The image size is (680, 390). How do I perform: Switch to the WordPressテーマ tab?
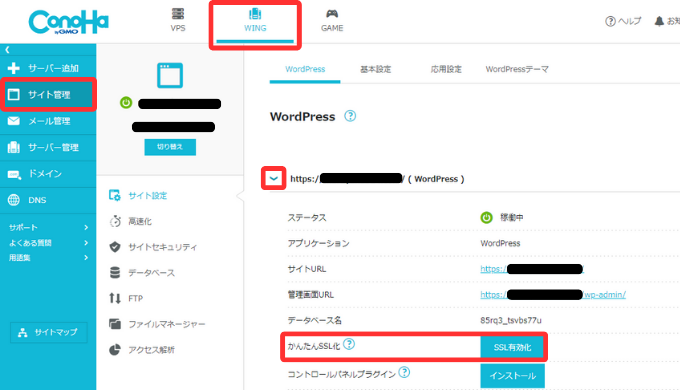517,69
